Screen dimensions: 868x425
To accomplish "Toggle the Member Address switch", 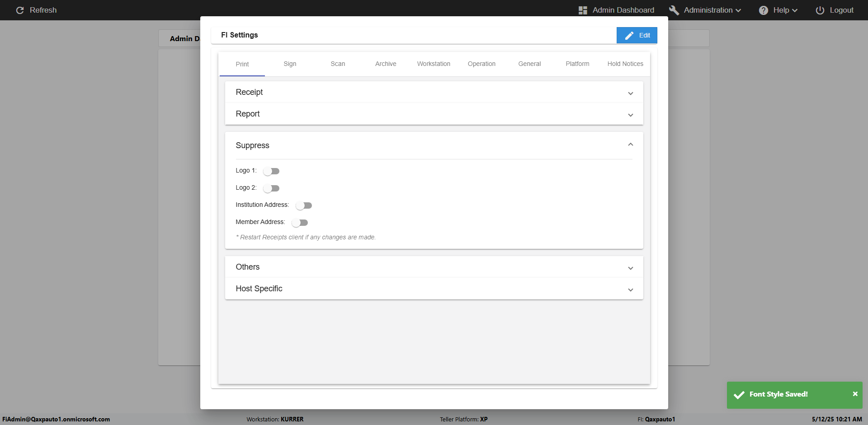I will pos(300,223).
